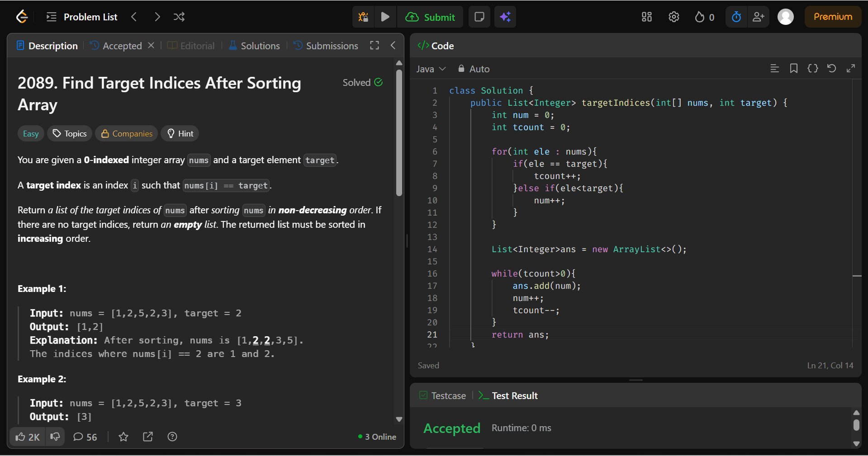The width and height of the screenshot is (868, 456).
Task: Open the notes icon next to Submit
Action: tap(479, 17)
